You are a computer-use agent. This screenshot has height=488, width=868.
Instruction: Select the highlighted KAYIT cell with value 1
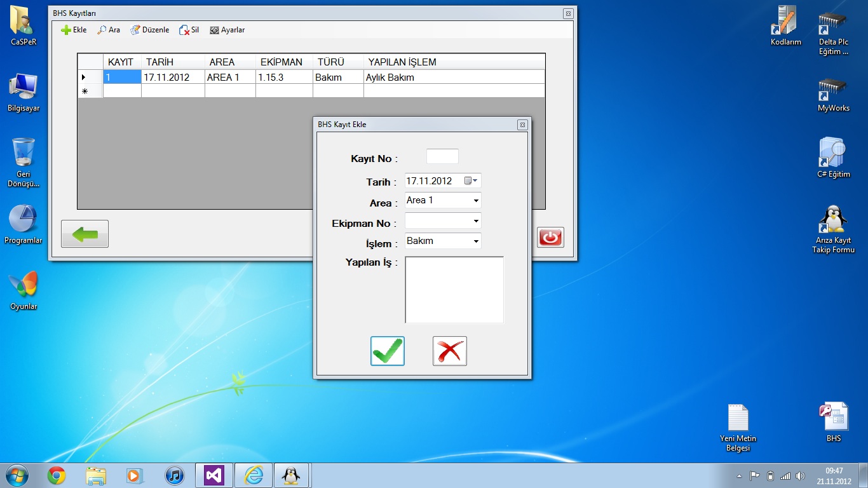[x=122, y=77]
